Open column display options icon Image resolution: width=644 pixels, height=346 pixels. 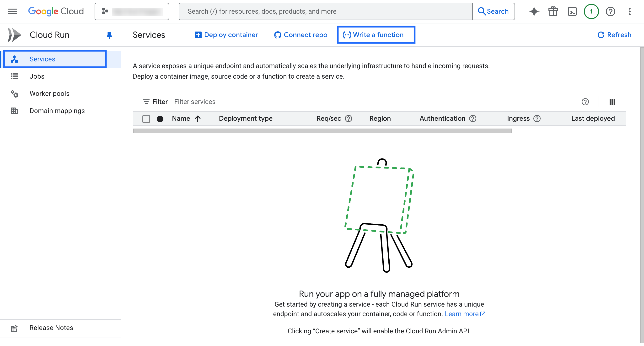tap(612, 102)
